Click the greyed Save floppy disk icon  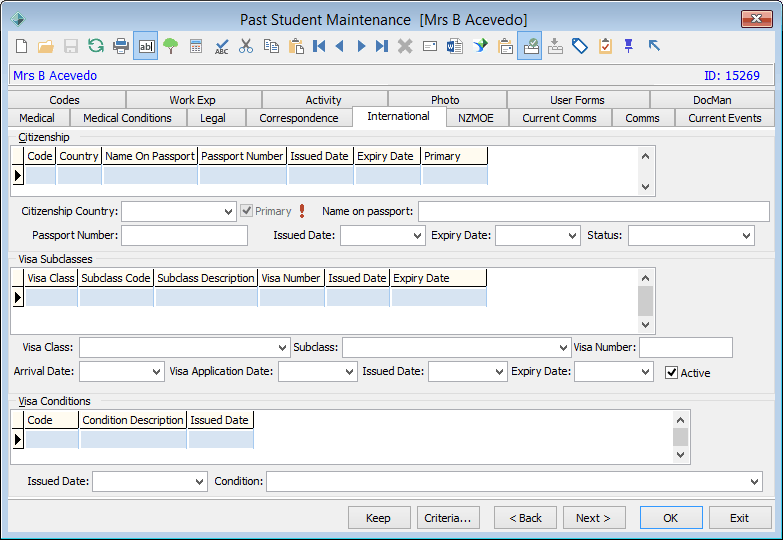[x=70, y=46]
